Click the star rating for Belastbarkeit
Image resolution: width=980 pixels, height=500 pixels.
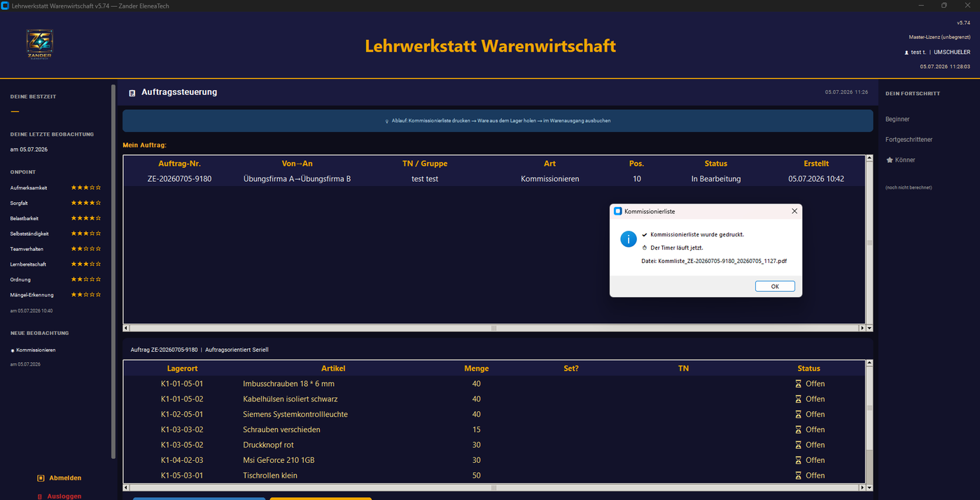click(x=86, y=218)
